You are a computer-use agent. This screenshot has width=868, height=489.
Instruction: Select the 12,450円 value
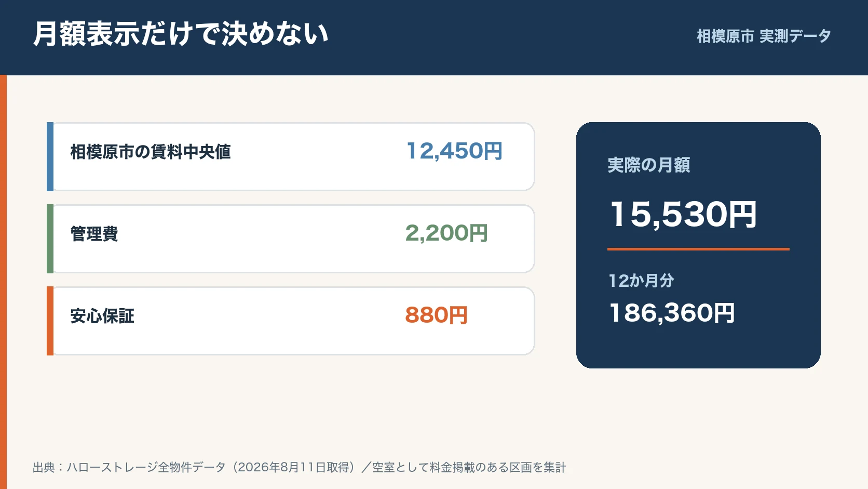pos(454,151)
